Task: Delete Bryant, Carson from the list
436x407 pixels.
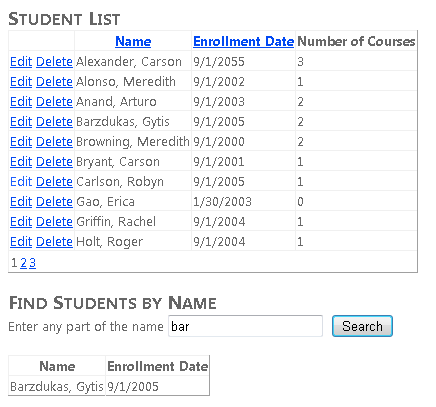Action: 54,162
